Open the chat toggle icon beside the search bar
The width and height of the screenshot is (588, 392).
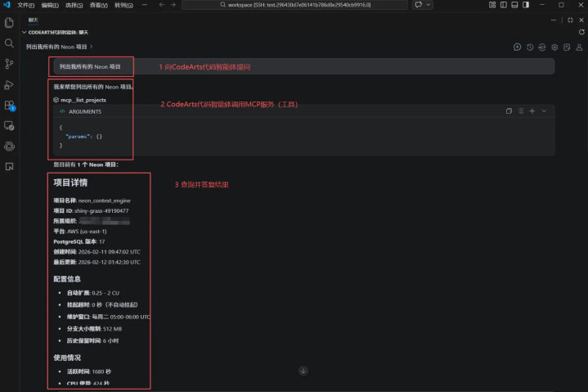[x=418, y=5]
